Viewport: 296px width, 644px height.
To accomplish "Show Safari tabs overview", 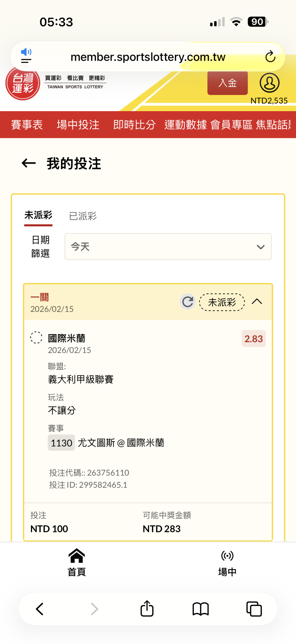I will [x=254, y=609].
